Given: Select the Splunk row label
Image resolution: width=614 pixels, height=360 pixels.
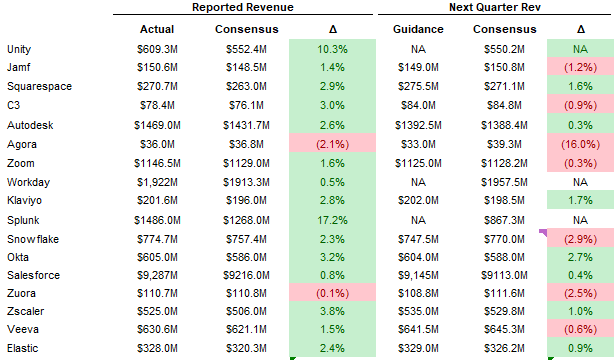Looking at the screenshot, I should click(23, 221).
